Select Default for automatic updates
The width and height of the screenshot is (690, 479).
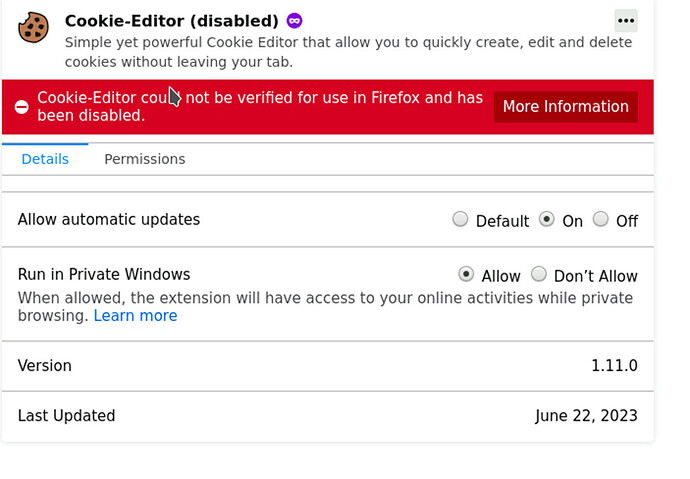[x=460, y=220]
